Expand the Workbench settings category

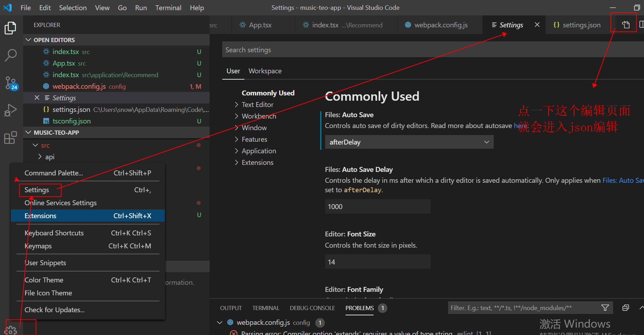coord(237,116)
